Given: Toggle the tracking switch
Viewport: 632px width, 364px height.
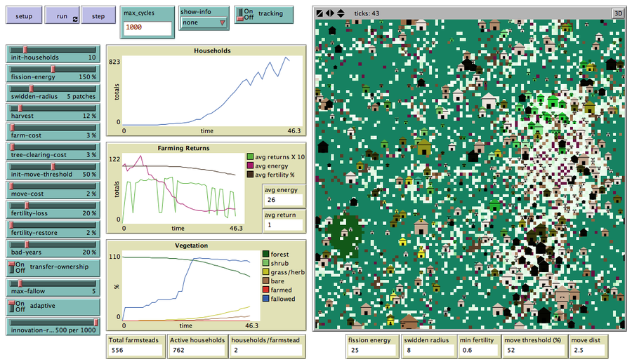Looking at the screenshot, I should click(246, 14).
